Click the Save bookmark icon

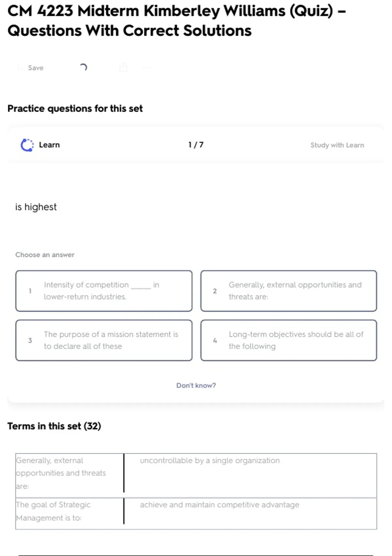click(21, 68)
